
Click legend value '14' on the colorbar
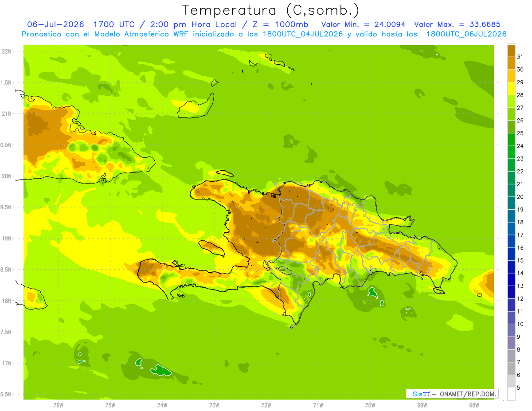pos(520,273)
